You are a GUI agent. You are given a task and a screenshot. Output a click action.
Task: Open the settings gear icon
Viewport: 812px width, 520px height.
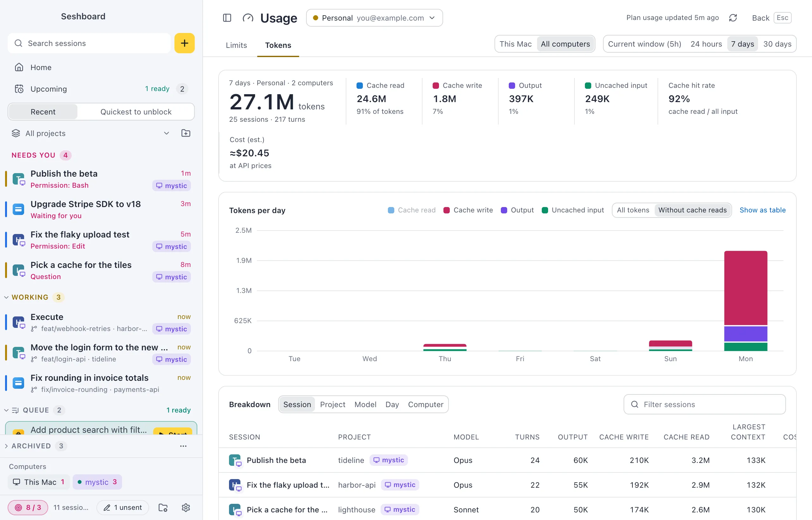[x=186, y=508]
